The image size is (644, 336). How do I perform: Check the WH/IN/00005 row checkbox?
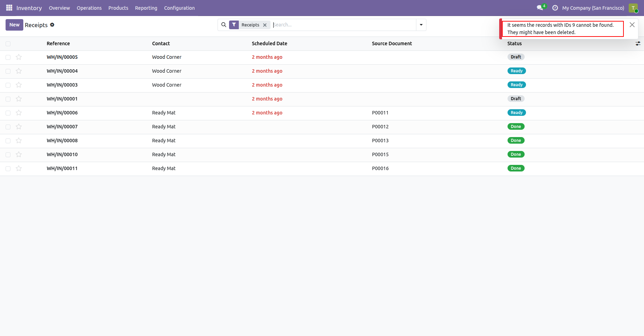pos(8,57)
